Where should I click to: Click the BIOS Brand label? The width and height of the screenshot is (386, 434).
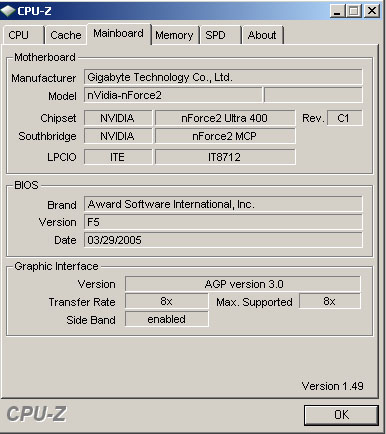click(62, 205)
